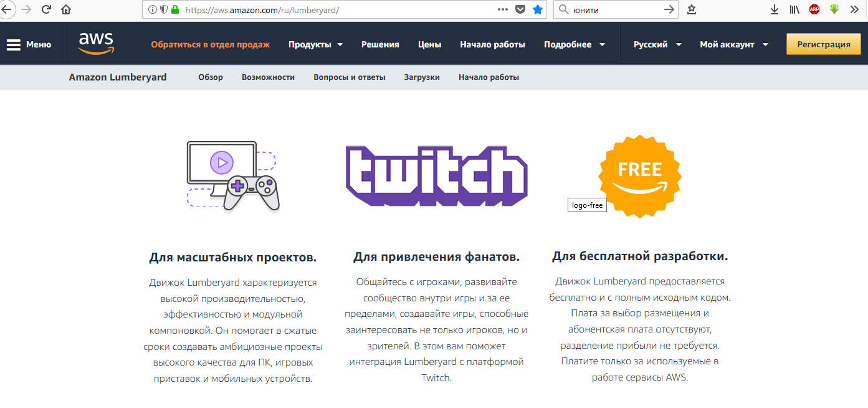Screen dimensions: 868x408
Task: Show more toolbar items with chevrons
Action: [854, 9]
